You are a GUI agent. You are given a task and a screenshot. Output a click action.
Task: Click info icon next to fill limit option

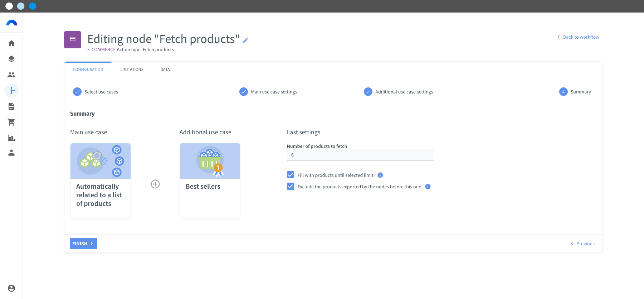pyautogui.click(x=380, y=175)
